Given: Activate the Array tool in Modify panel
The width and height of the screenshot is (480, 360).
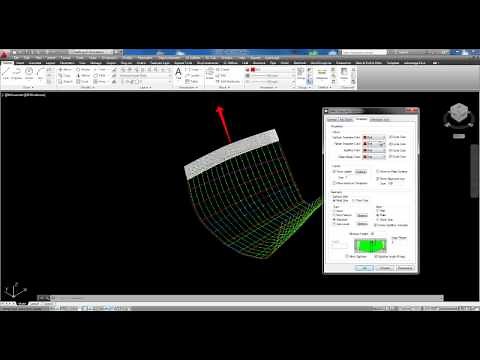Looking at the screenshot, I should point(100,81).
